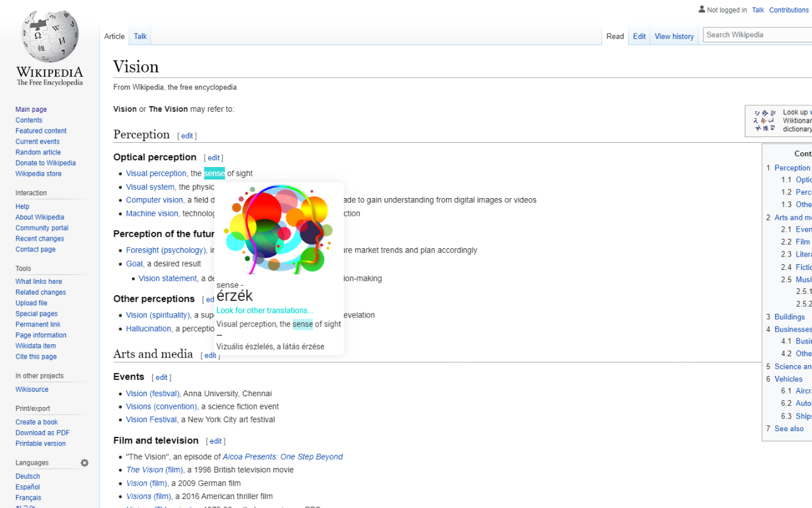Open Wikipedia store link
The width and height of the screenshot is (812, 508).
[x=38, y=174]
